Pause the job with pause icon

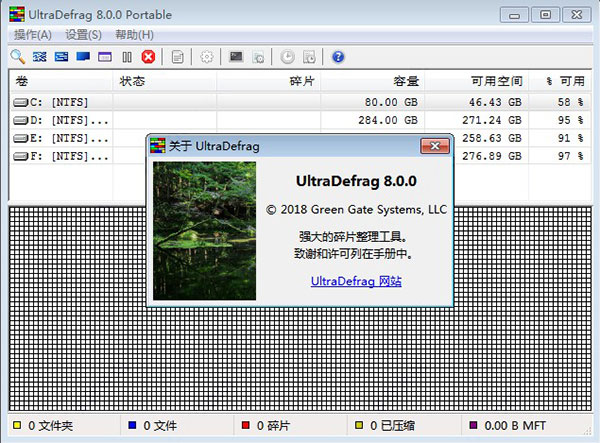tap(127, 57)
